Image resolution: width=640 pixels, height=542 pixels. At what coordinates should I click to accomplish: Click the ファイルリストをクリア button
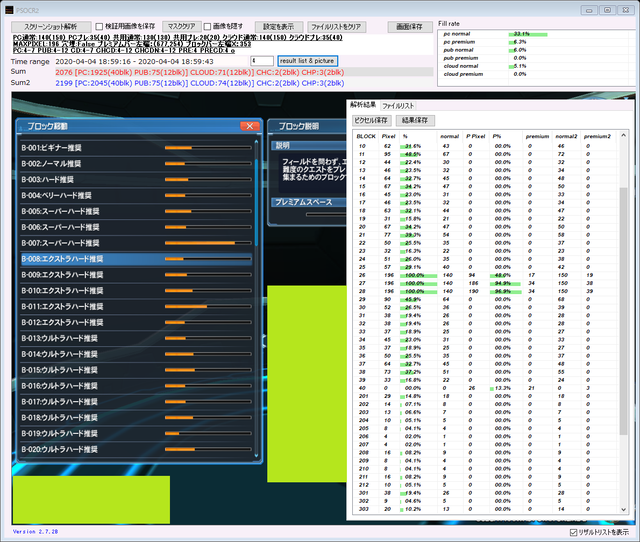(x=336, y=27)
